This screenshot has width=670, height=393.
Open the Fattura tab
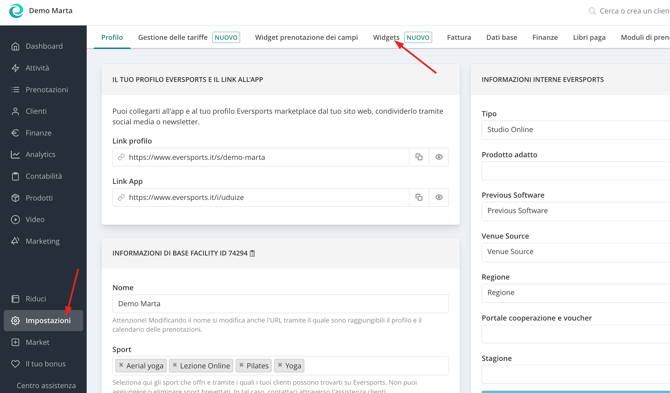click(459, 38)
